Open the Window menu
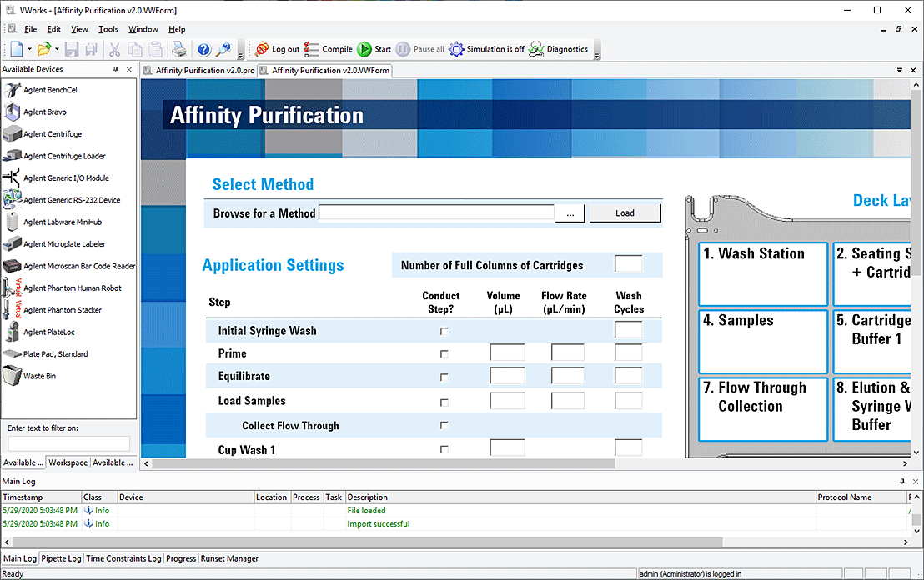The height and width of the screenshot is (580, 924). coord(143,29)
